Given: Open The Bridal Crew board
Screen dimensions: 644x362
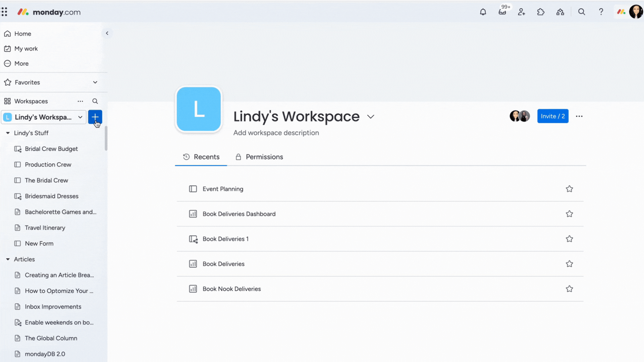Looking at the screenshot, I should [46, 180].
